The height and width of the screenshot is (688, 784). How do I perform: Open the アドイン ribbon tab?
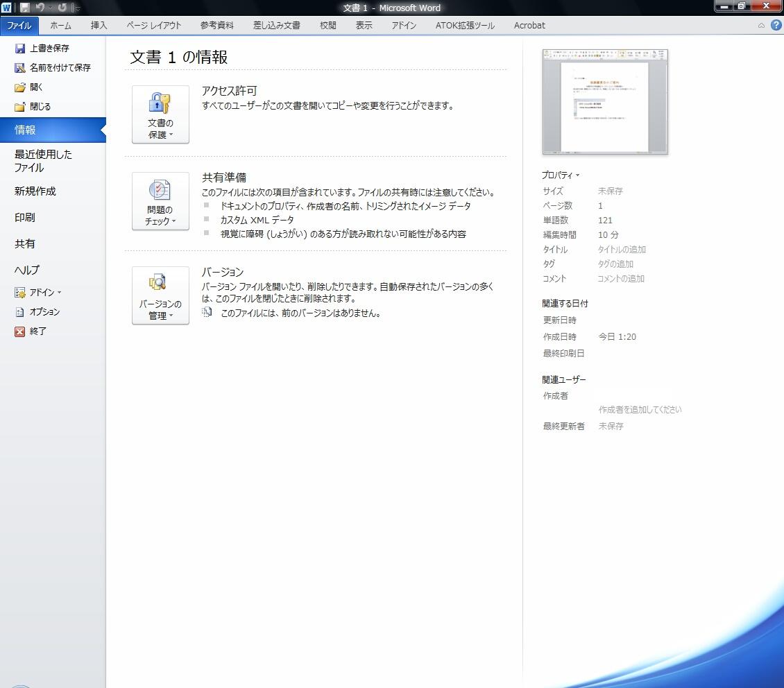tap(404, 26)
